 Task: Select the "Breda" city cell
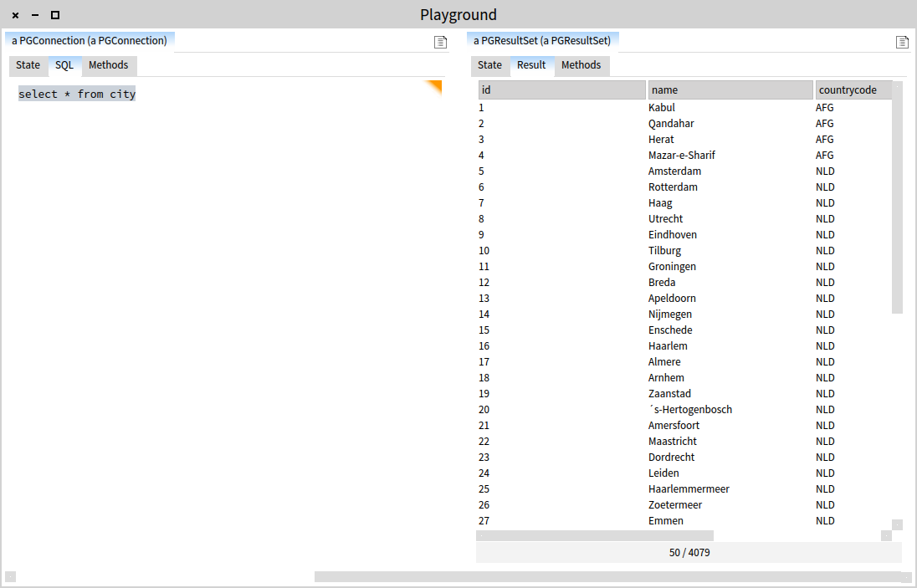point(662,283)
